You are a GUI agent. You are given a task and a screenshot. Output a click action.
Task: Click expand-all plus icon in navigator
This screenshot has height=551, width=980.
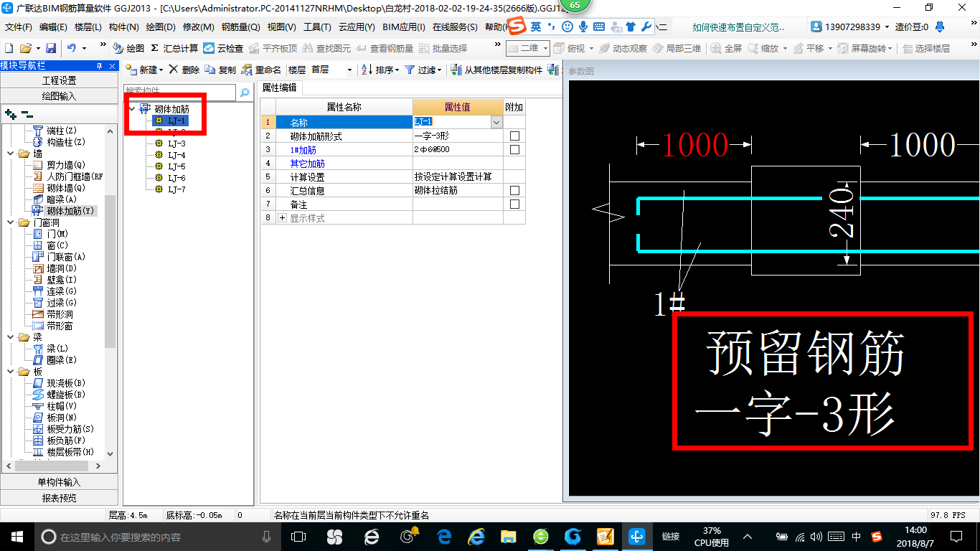[10, 113]
